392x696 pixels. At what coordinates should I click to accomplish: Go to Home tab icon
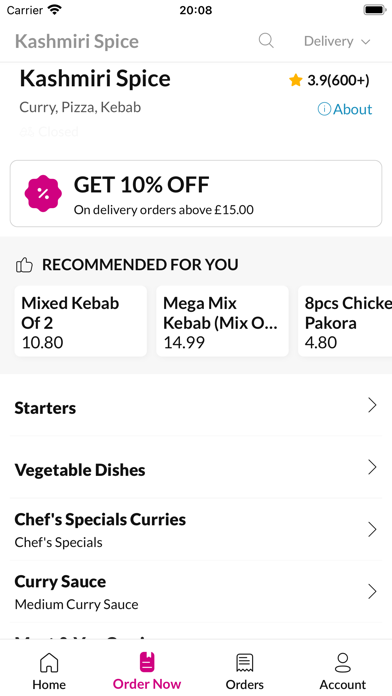[x=49, y=663]
